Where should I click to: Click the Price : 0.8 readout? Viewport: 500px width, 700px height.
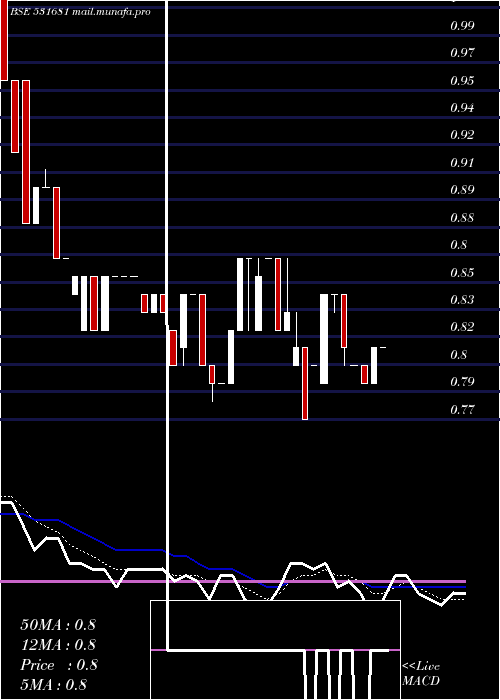pos(58,665)
